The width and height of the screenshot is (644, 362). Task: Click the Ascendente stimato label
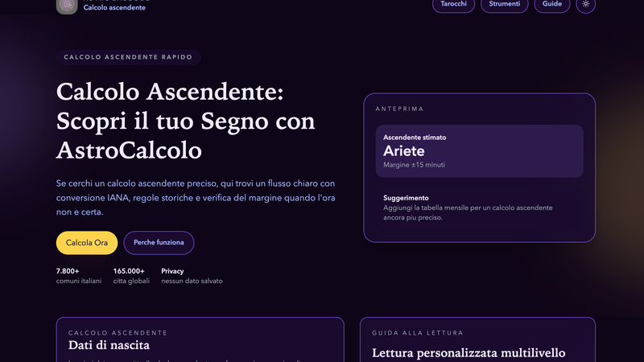[x=415, y=138]
